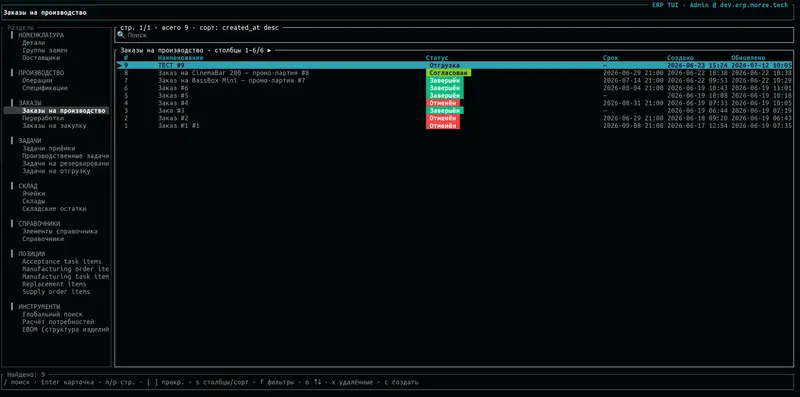Click the ЗАДАЧИ section header
Image resolution: width=800 pixels, height=397 pixels.
[30, 141]
